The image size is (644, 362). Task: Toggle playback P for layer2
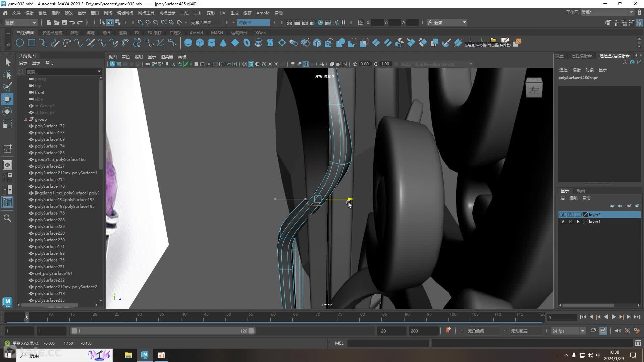point(570,215)
